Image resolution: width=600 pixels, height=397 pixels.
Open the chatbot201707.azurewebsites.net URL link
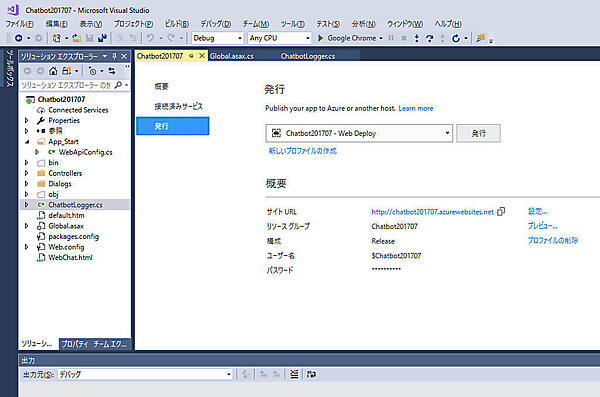pyautogui.click(x=432, y=212)
